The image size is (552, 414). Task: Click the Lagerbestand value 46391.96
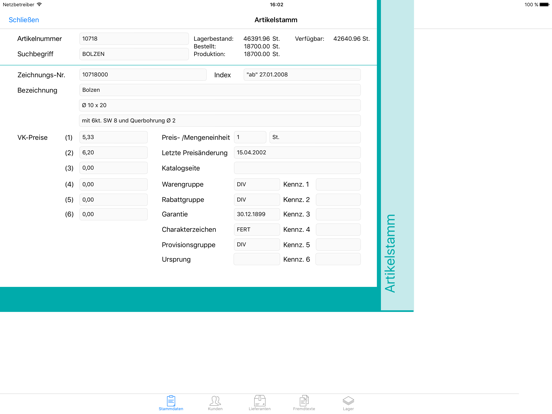[261, 39]
